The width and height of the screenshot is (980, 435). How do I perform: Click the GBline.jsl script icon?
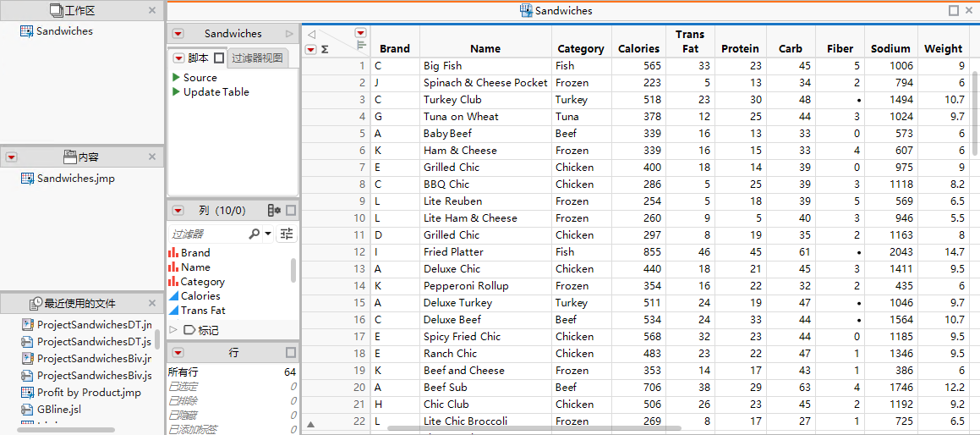coord(27,410)
